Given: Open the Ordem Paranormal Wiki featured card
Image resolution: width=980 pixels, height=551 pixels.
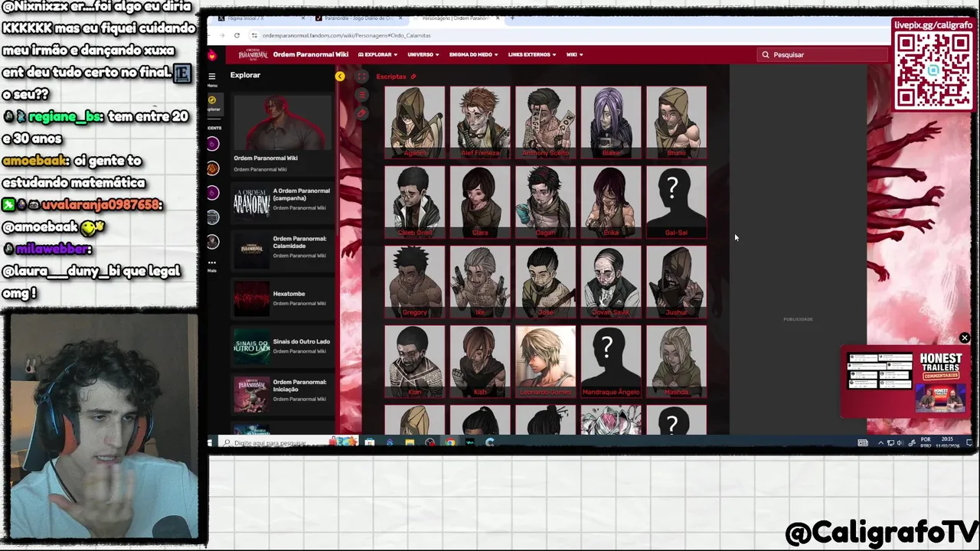Looking at the screenshot, I should pyautogui.click(x=282, y=134).
